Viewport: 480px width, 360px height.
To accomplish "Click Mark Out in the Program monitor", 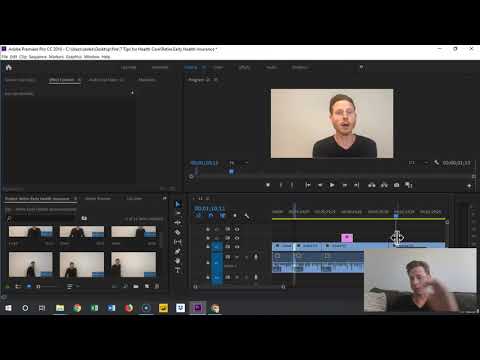I will point(292,185).
